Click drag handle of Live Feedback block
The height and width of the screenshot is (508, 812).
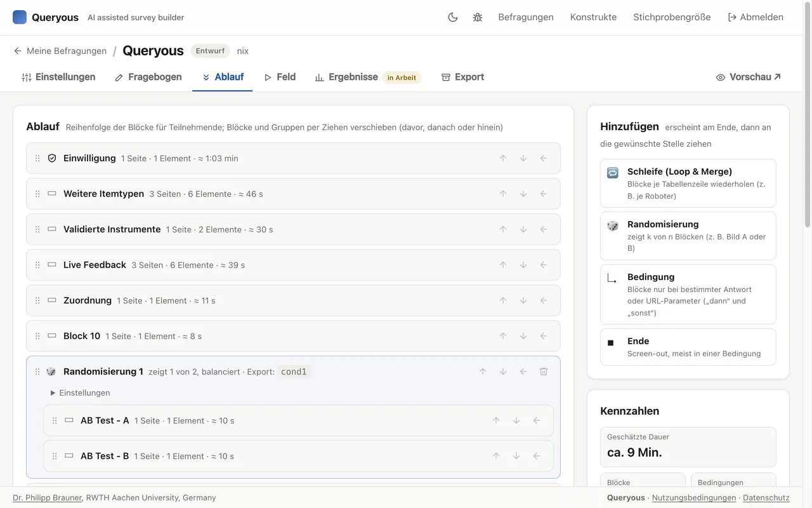point(37,265)
